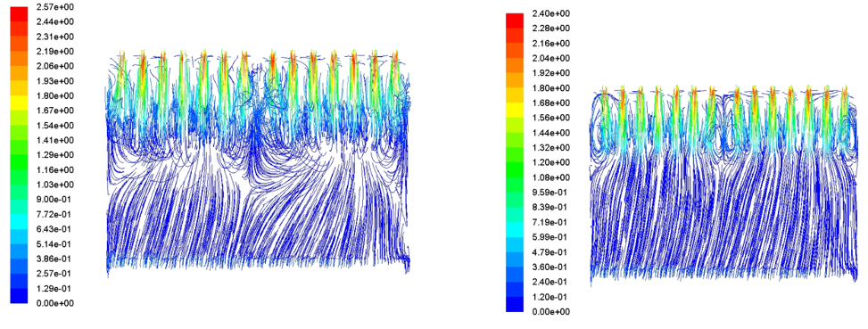Click the 1.41e+00 legend entry
The width and height of the screenshot is (868, 329).
click(55, 140)
